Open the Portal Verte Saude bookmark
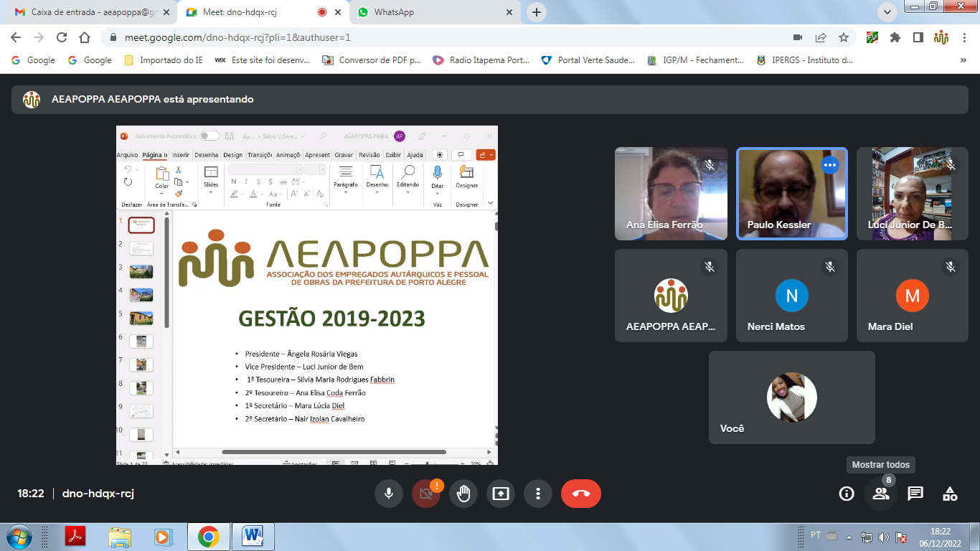This screenshot has height=551, width=980. click(588, 60)
